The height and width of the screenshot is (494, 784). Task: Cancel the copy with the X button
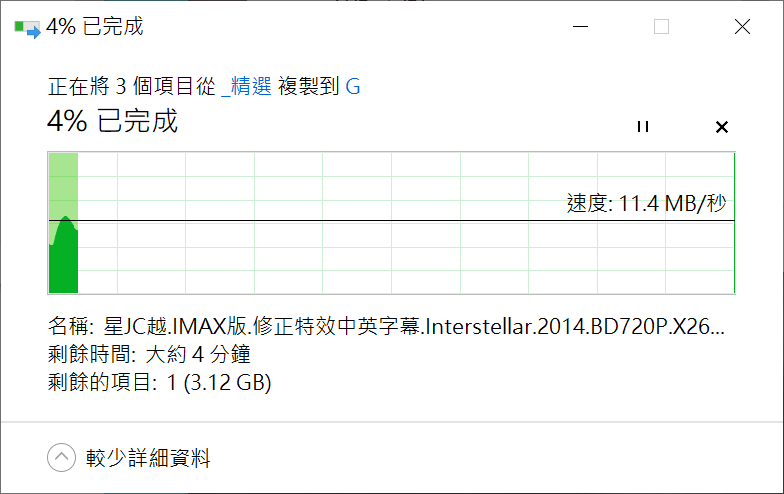722,127
